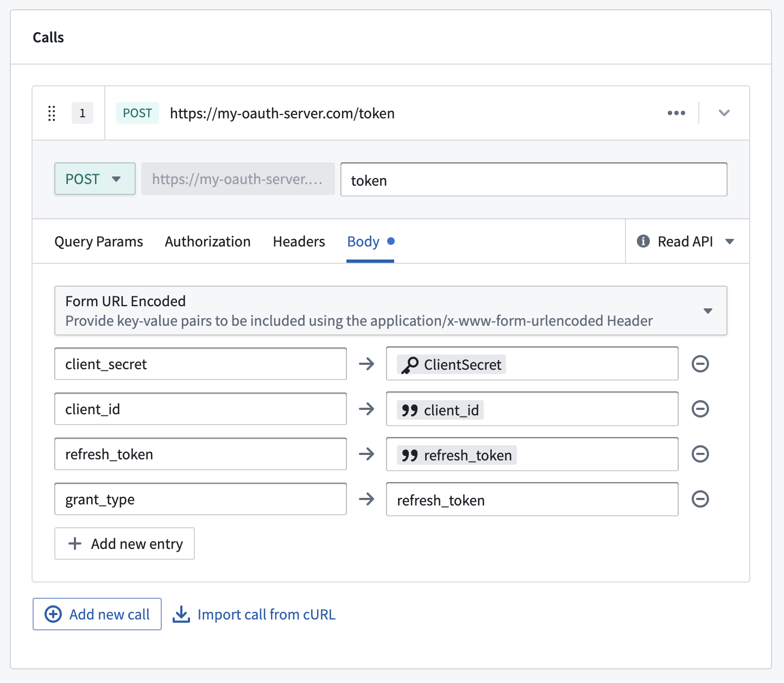
Task: Click the token path input field
Action: 534,180
